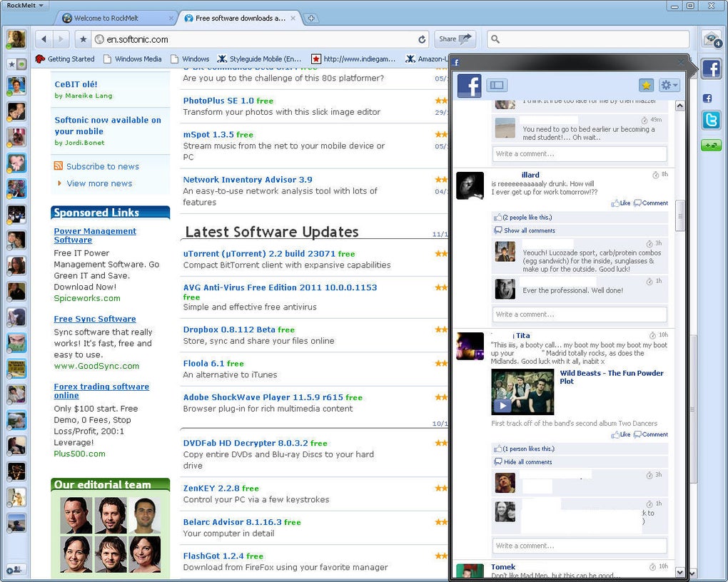The width and height of the screenshot is (728, 582).
Task: Open the CeBIT olé! news article
Action: coord(76,84)
